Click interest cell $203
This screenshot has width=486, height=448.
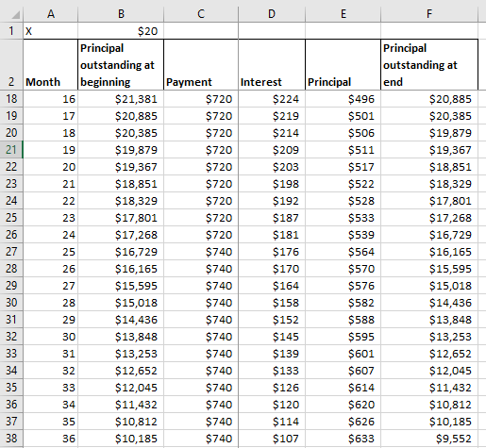tap(272, 167)
